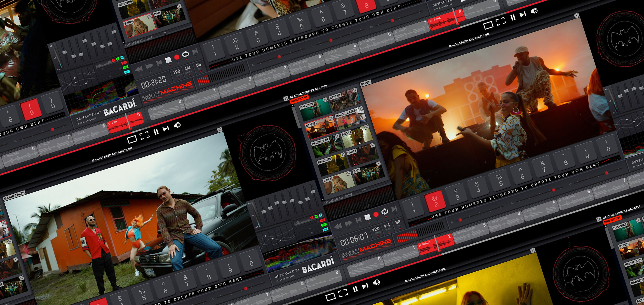Click the red SARA 8 clip in the timeline
This screenshot has height=305, width=644.
(446, 20)
